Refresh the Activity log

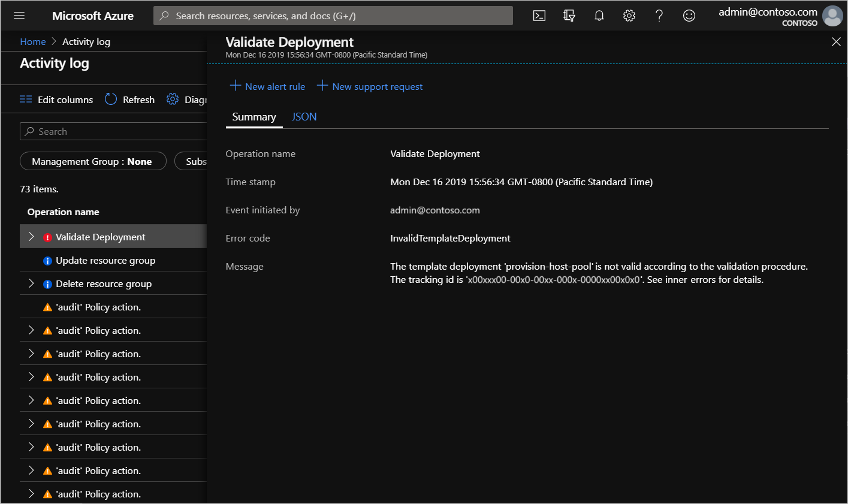(129, 99)
